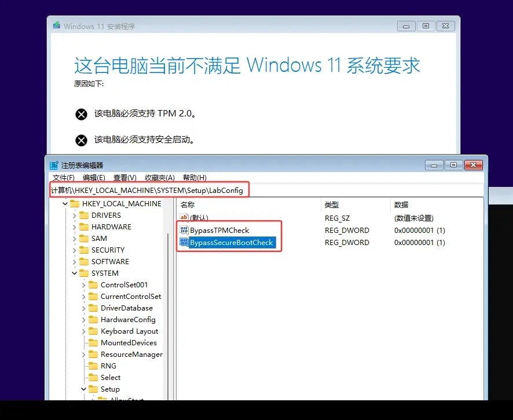This screenshot has width=513, height=420.
Task: Click (数值未设置) data cell
Action: tap(413, 218)
